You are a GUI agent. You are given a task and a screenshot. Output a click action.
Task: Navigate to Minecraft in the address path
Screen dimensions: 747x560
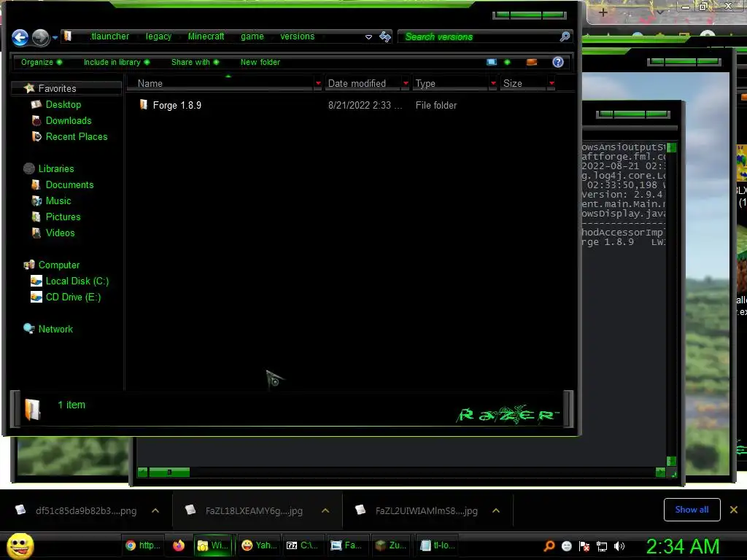point(206,36)
